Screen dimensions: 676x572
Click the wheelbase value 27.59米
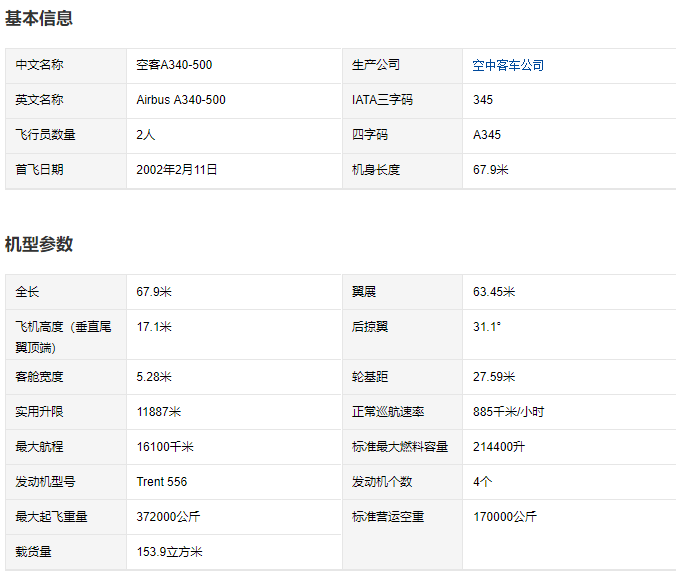click(x=494, y=376)
